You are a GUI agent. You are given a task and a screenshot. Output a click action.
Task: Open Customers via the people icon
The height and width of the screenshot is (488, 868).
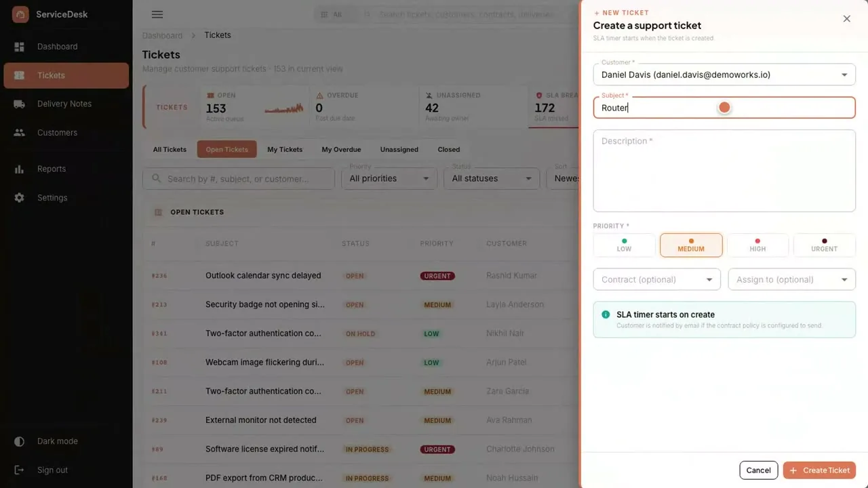(x=19, y=133)
